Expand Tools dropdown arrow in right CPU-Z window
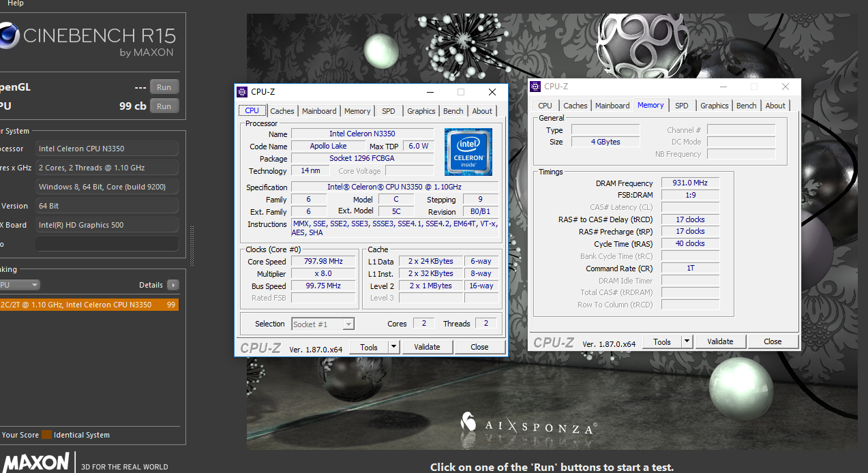 [x=687, y=341]
